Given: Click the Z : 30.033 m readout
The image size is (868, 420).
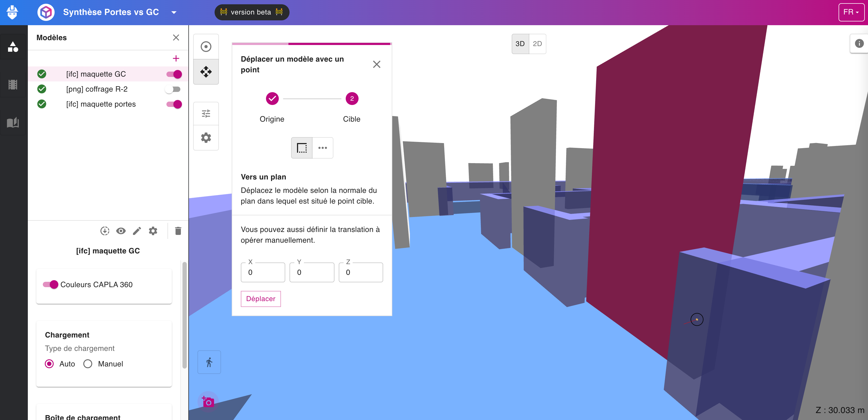Looking at the screenshot, I should coord(839,410).
